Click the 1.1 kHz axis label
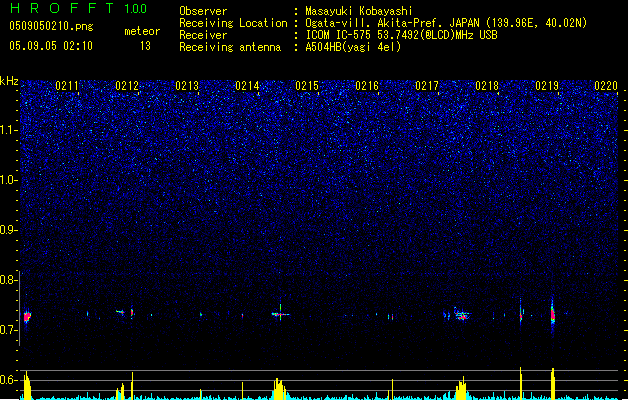The image size is (629, 400). pyautogui.click(x=8, y=130)
